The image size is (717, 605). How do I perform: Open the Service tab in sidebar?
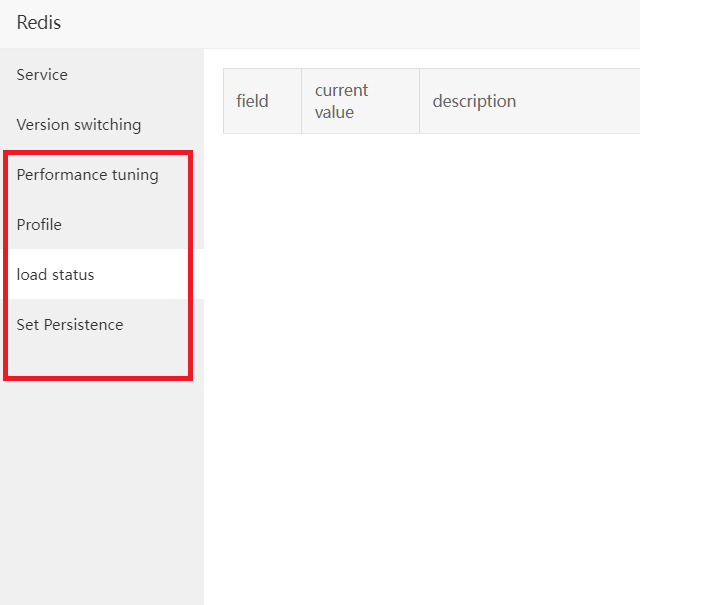tap(42, 75)
